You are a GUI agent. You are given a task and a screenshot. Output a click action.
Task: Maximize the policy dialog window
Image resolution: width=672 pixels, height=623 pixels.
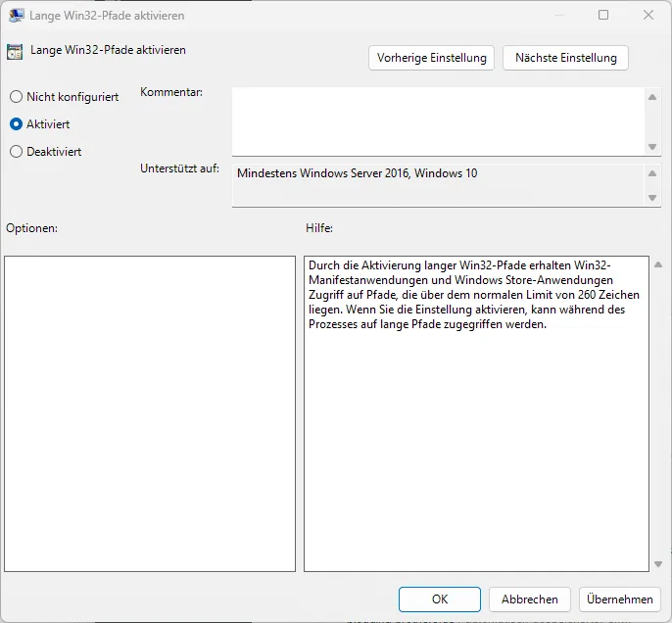603,16
